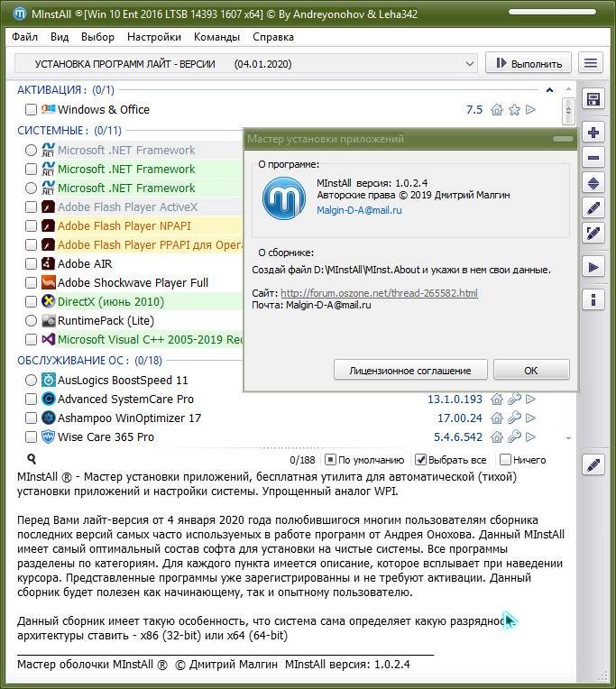616x689 pixels.
Task: Click the info icon in sidebar
Action: coord(593,300)
